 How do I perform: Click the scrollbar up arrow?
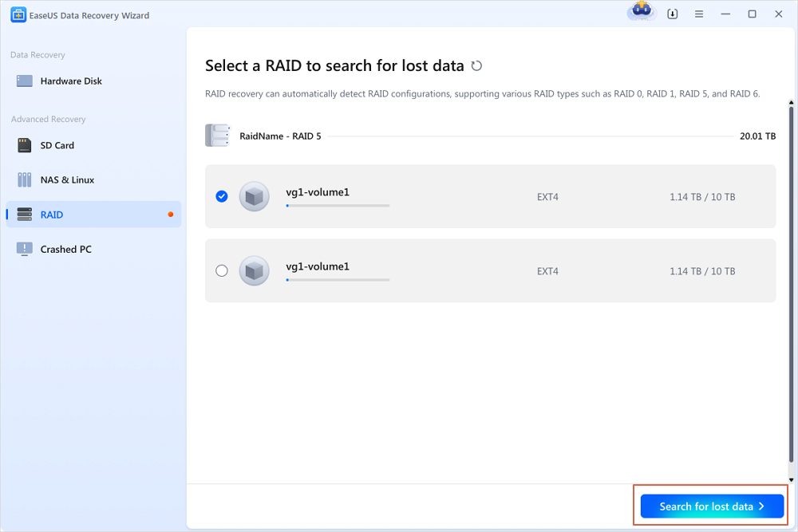791,103
